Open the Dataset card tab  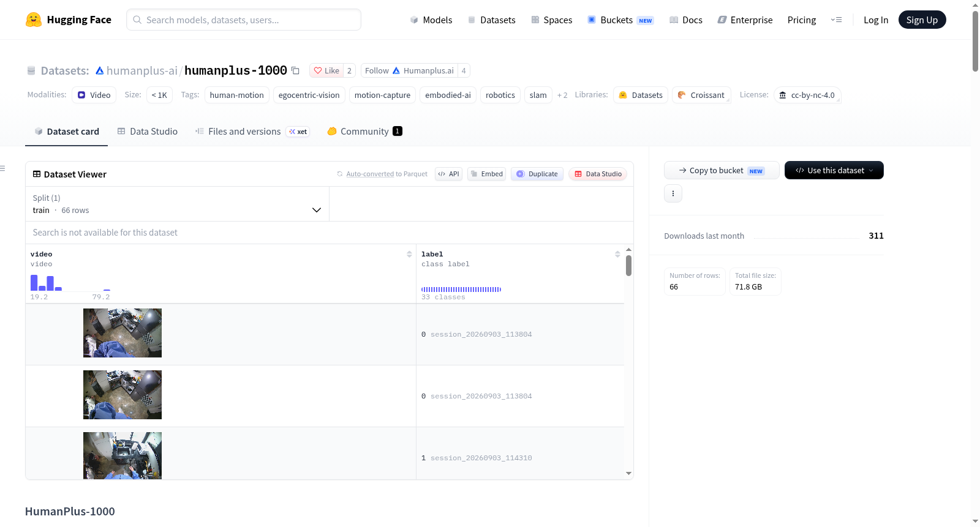(x=66, y=132)
